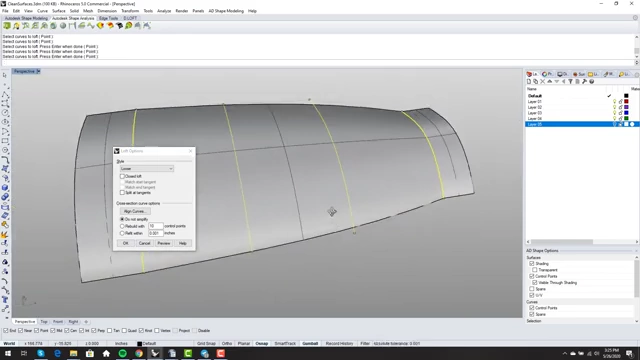This screenshot has width=640, height=360.
Task: Click first icon in Shape Analysis toolbar
Action: [x=7, y=26]
